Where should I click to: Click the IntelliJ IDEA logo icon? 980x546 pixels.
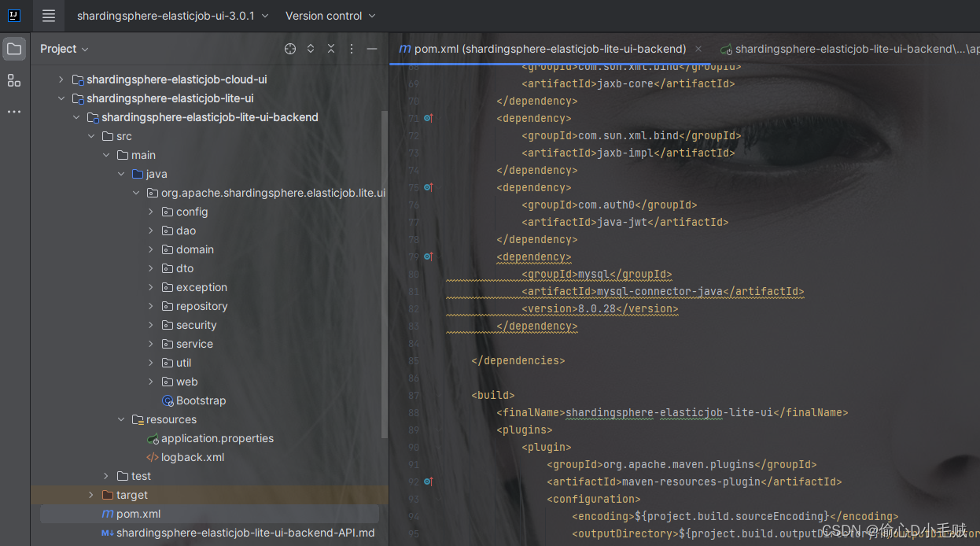point(13,16)
